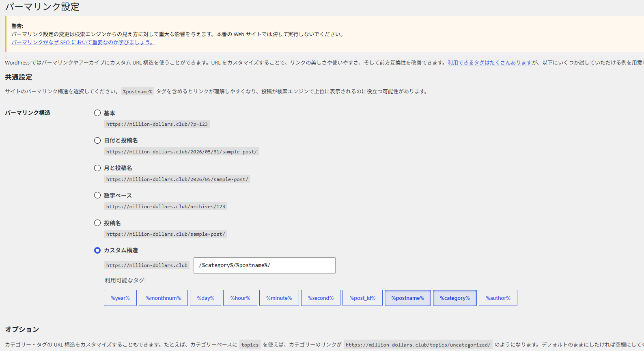
Task: Click the オプション heading
Action: coord(22,329)
